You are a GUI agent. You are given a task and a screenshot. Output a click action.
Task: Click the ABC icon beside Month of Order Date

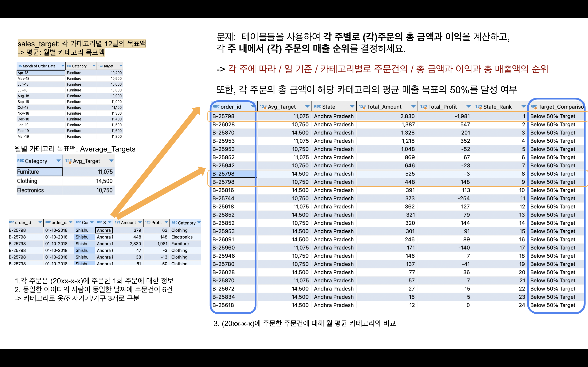(20, 66)
